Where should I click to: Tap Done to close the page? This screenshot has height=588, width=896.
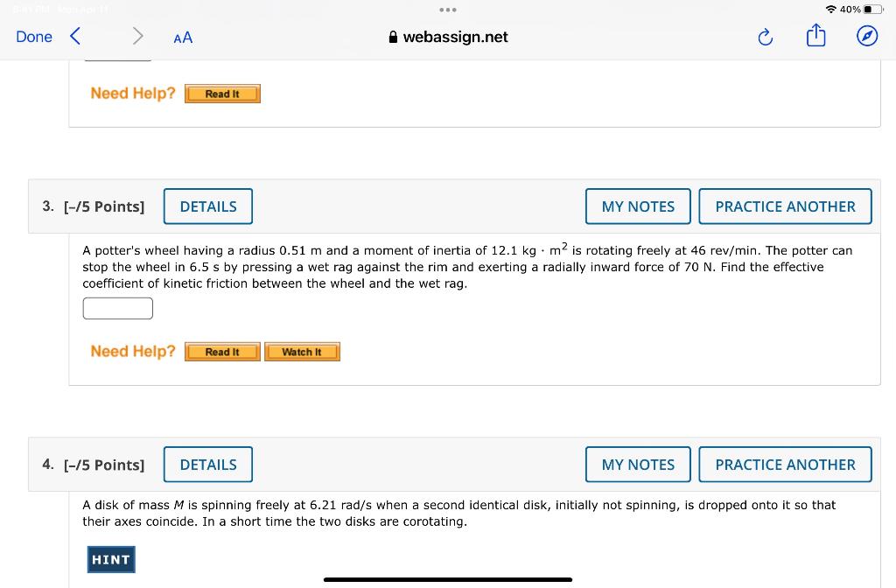[33, 37]
